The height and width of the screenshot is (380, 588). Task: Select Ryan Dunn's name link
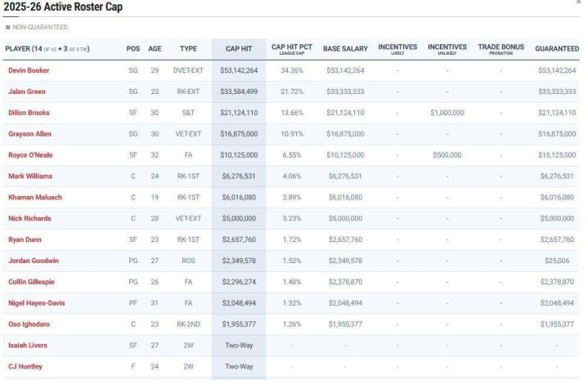point(25,240)
